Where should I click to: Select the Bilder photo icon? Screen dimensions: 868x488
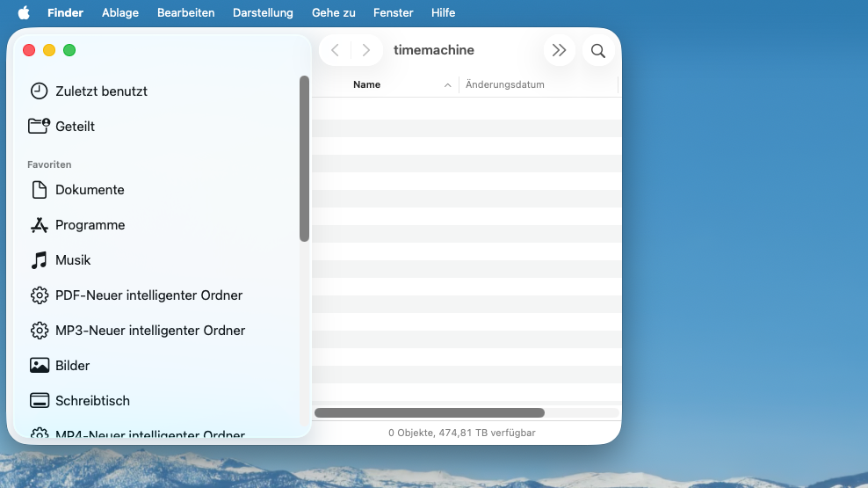39,366
